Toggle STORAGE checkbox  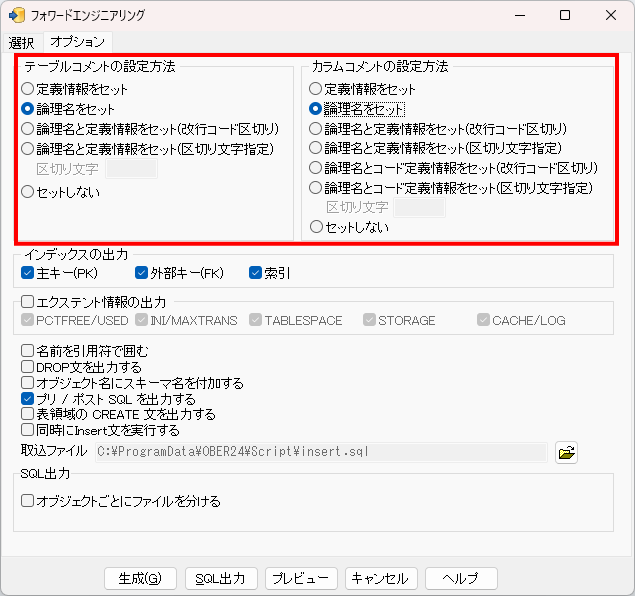(369, 320)
